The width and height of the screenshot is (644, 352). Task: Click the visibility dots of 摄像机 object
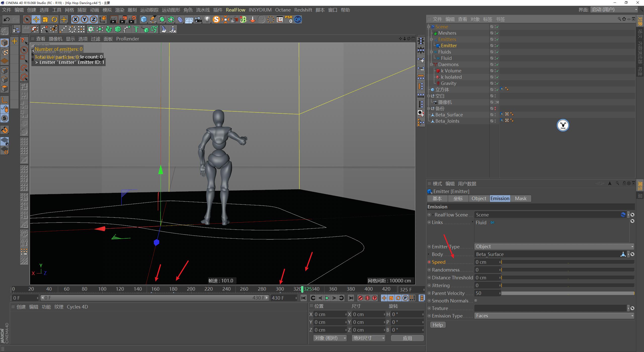495,102
